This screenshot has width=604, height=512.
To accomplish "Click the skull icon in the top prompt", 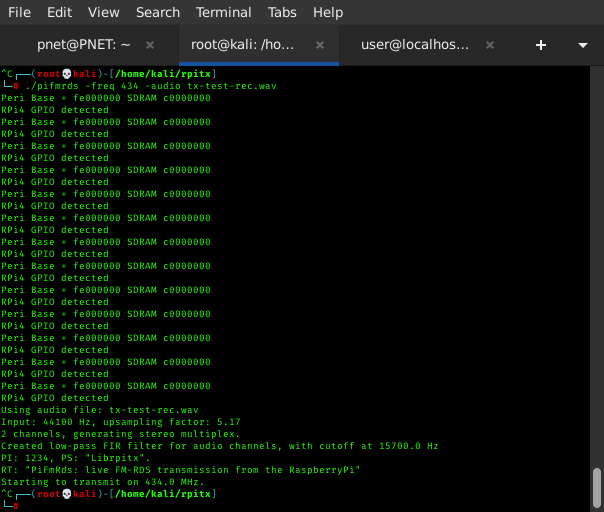I will pos(67,74).
